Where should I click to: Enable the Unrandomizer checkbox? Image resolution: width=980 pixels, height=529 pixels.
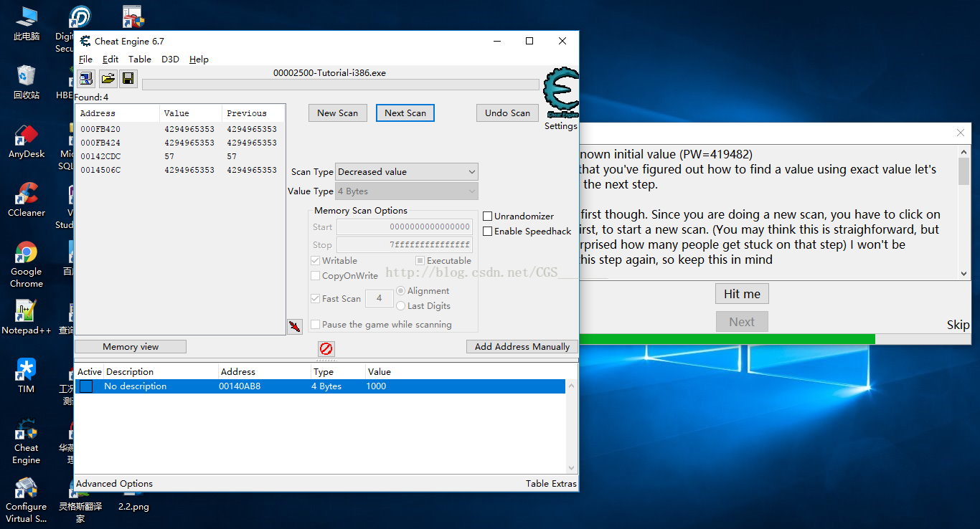click(x=488, y=216)
